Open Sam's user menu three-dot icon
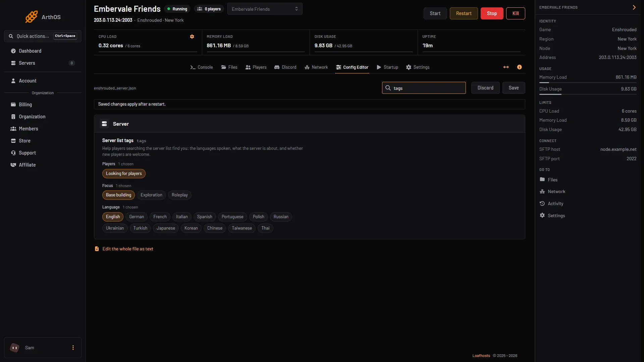644x362 pixels. click(x=73, y=348)
